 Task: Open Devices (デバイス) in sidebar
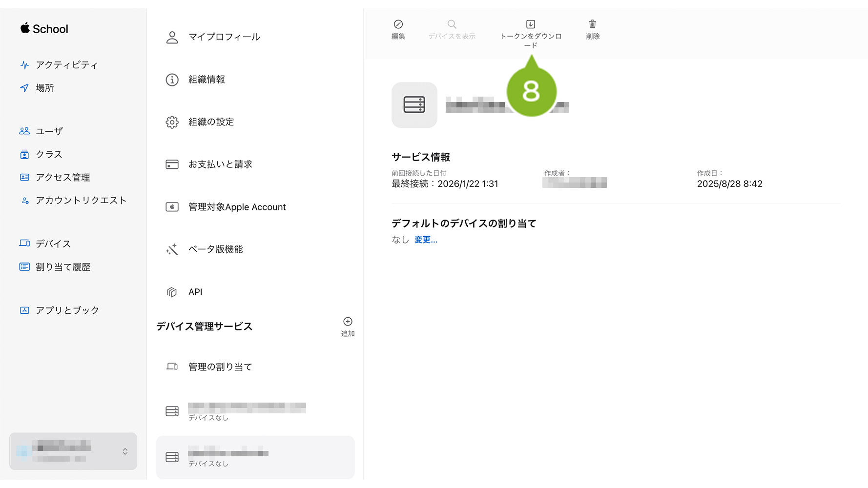click(53, 244)
